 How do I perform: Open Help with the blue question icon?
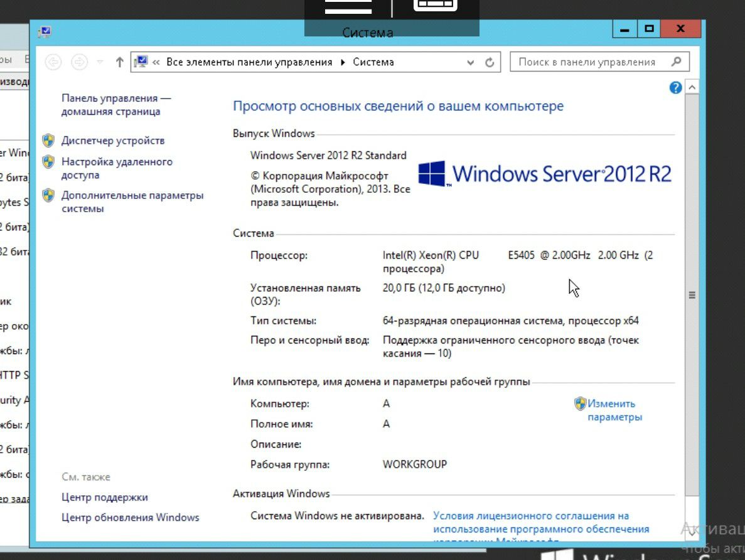pyautogui.click(x=675, y=87)
